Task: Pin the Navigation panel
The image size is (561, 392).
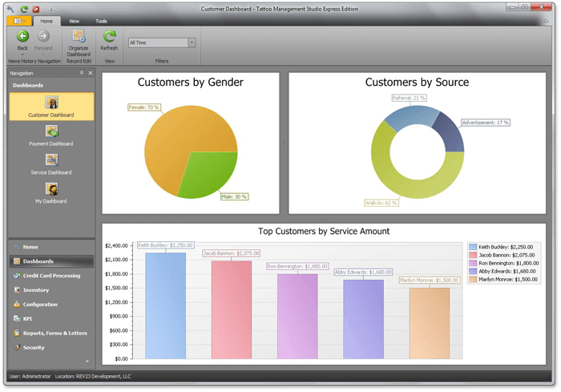Action: click(x=82, y=73)
